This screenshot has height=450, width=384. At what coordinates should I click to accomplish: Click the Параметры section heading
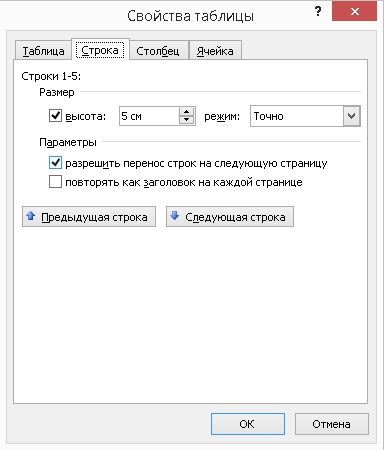pos(68,142)
